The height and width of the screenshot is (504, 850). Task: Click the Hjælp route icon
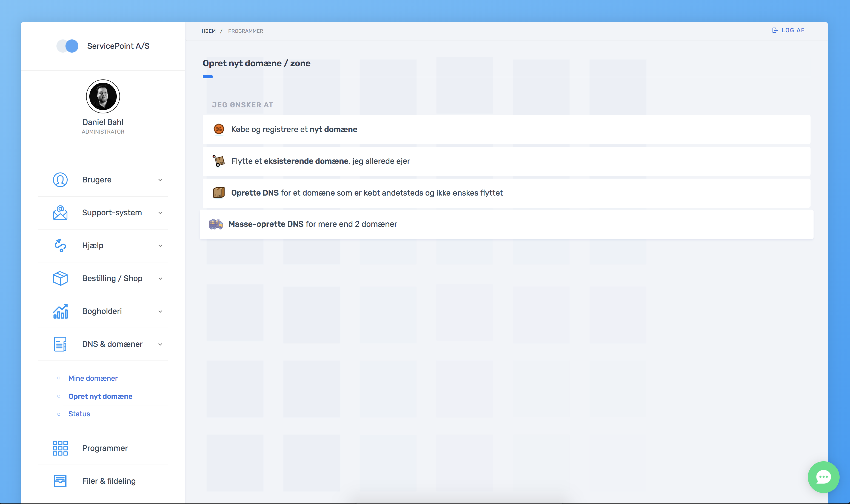coord(60,245)
